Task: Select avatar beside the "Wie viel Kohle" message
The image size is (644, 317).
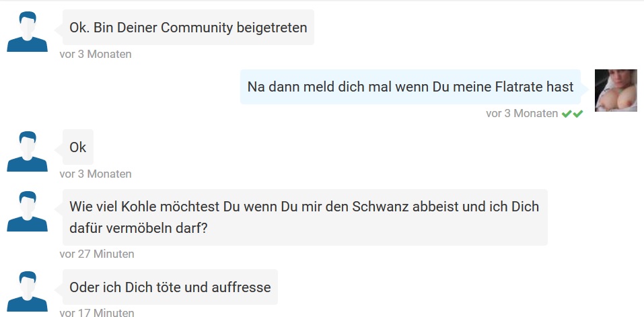Action: coord(27,211)
